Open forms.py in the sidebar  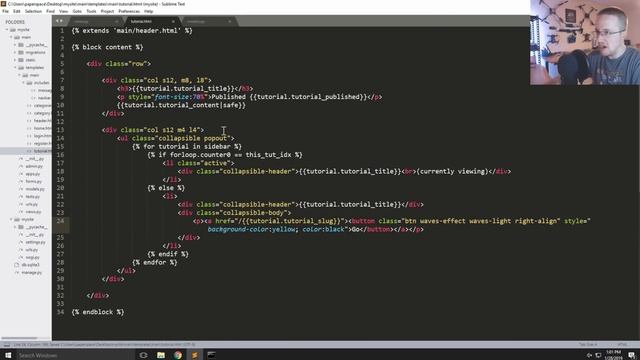(33, 182)
